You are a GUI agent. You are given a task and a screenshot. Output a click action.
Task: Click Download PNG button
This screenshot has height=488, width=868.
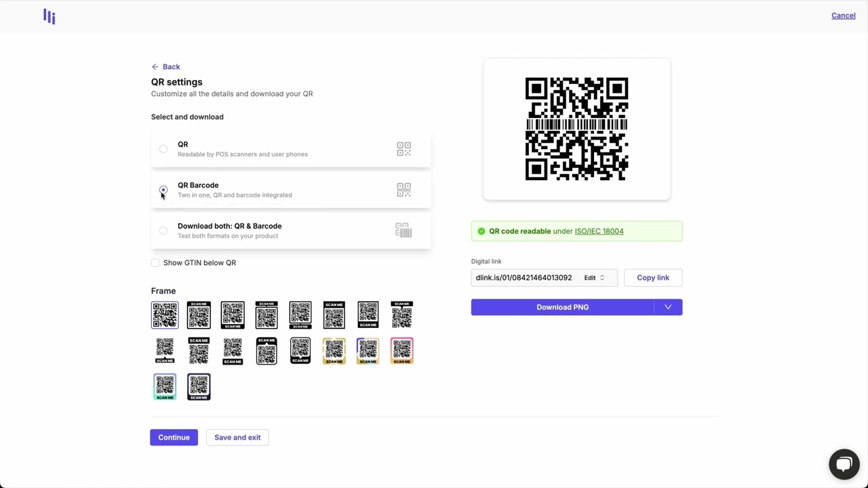[x=562, y=307]
